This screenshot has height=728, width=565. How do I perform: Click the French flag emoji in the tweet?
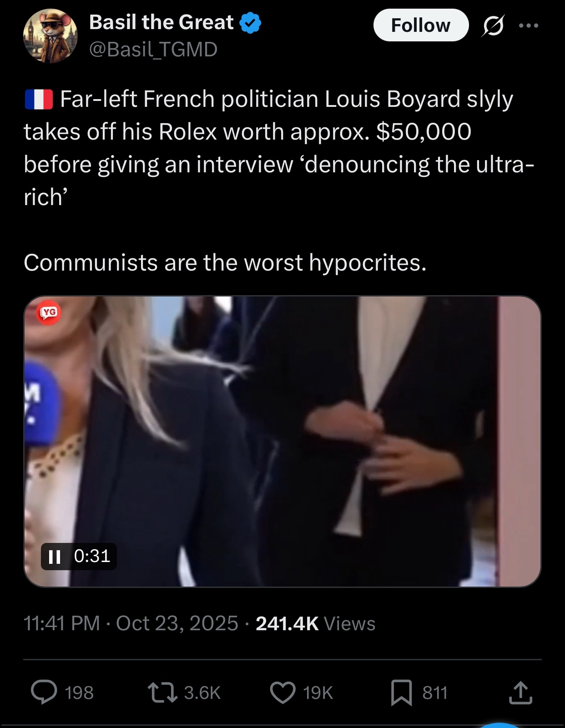39,100
